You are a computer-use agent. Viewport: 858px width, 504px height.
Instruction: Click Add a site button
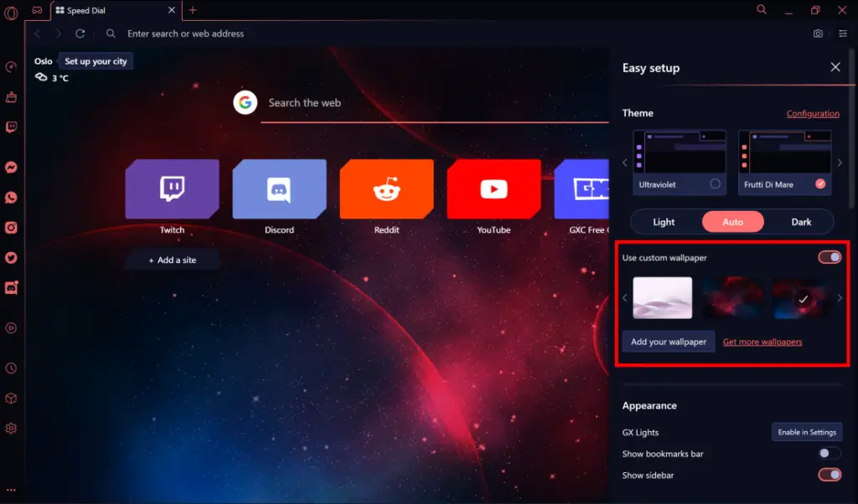coord(173,260)
